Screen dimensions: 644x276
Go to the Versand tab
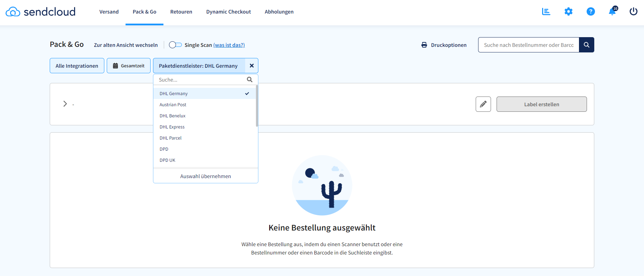pyautogui.click(x=109, y=12)
